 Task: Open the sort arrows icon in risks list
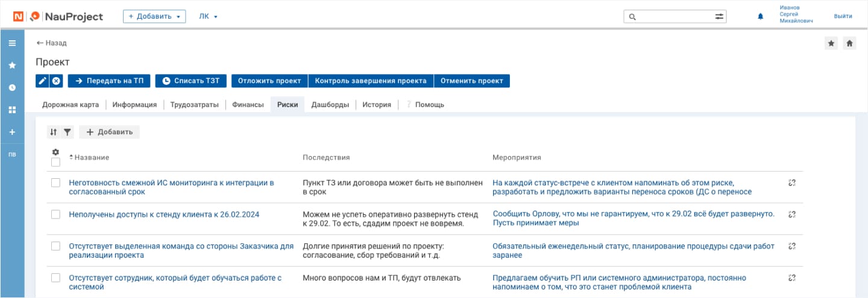(x=53, y=132)
